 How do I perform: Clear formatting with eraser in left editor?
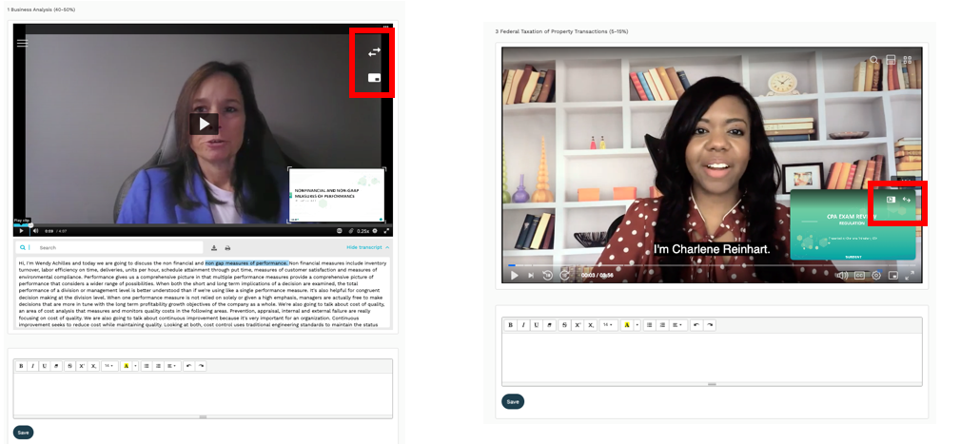tap(56, 366)
